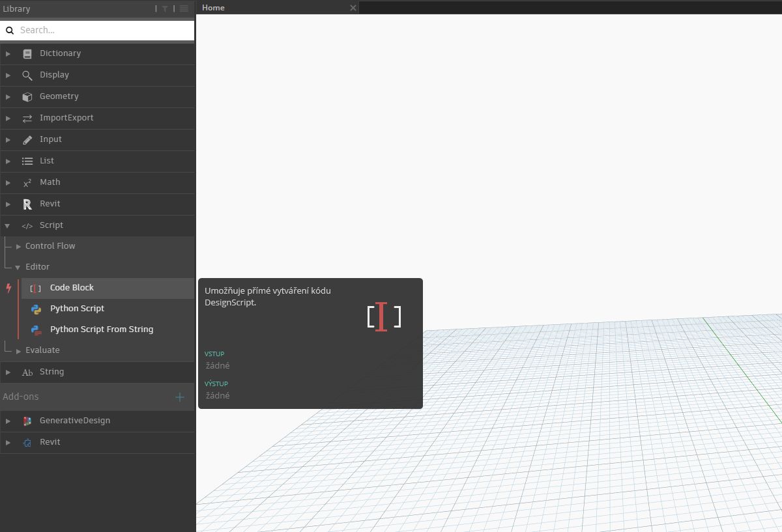
Task: Click the VÝSTUP label in tooltip
Action: 216,384
